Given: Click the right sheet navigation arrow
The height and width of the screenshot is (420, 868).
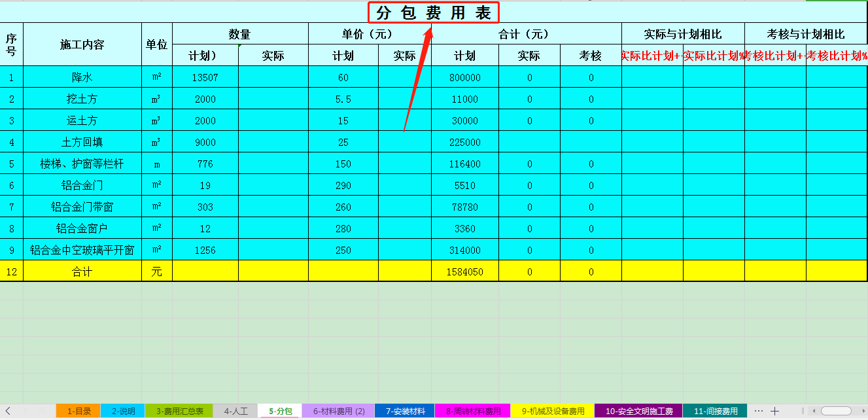Looking at the screenshot, I should [x=24, y=411].
